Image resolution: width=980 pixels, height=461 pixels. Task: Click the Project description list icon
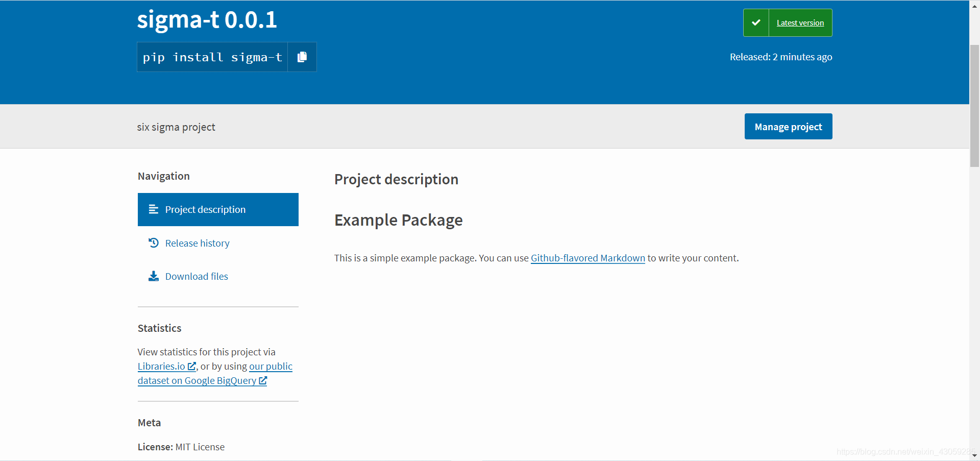click(x=153, y=209)
